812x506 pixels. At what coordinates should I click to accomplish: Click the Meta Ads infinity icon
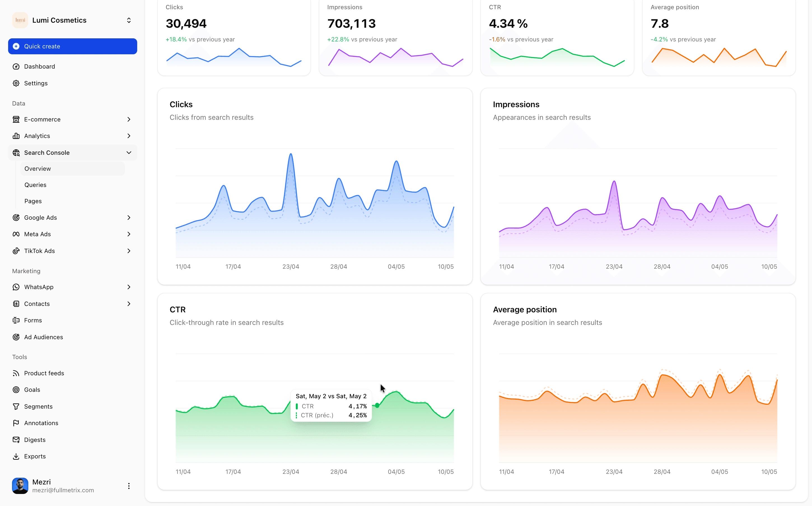[x=16, y=234]
